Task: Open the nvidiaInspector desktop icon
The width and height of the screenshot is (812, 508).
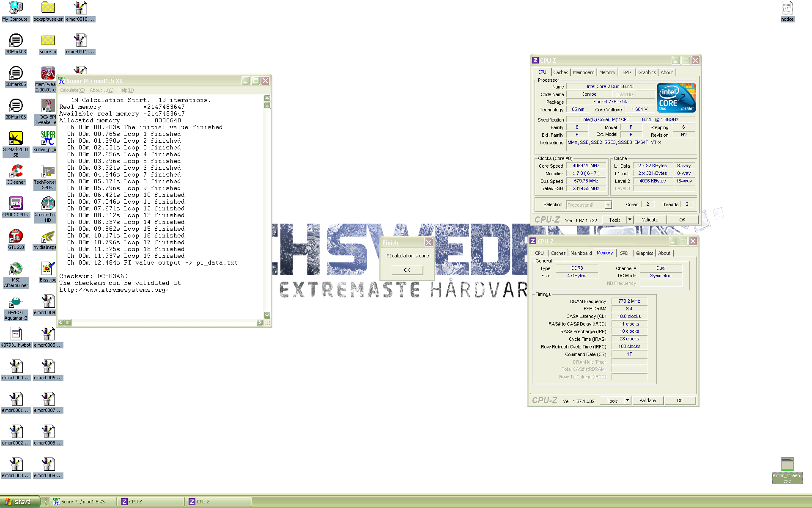Action: (x=45, y=240)
